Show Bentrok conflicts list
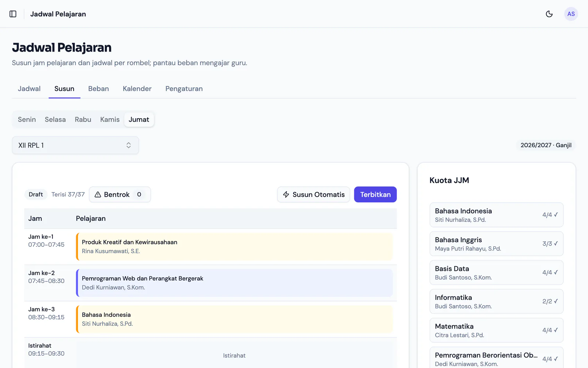The width and height of the screenshot is (588, 368). (120, 194)
